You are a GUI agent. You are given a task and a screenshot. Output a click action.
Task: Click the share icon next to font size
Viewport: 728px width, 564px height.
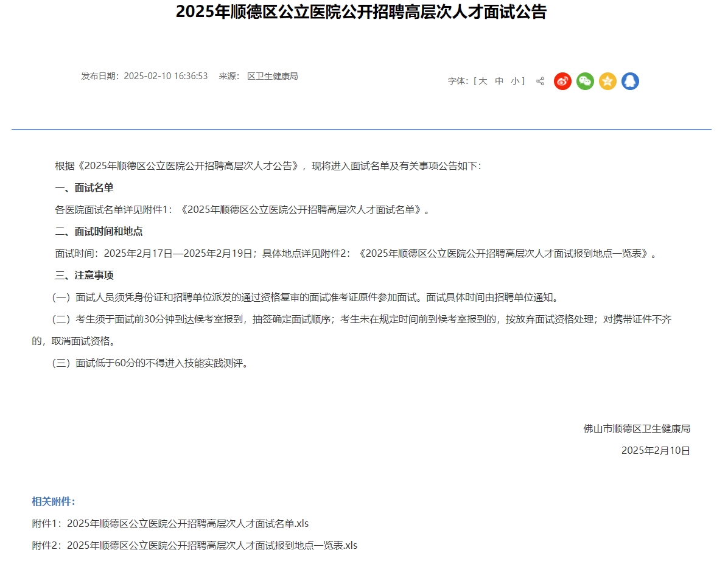pos(540,82)
